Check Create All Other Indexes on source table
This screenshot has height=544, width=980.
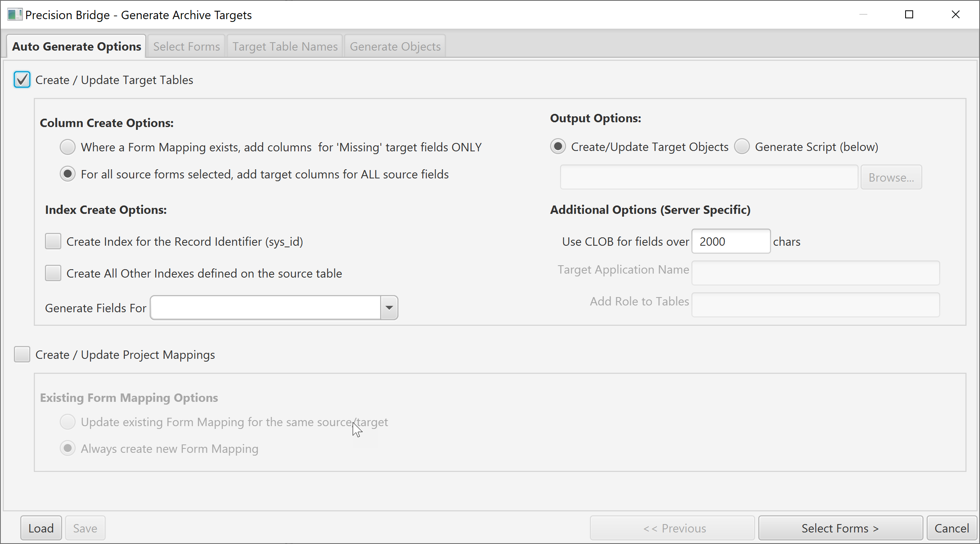tap(53, 273)
